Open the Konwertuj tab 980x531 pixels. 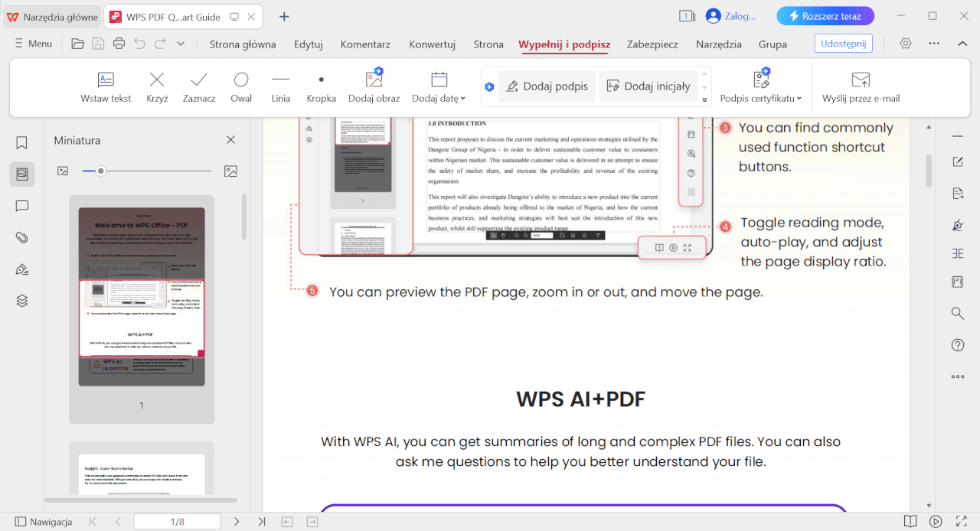(433, 44)
